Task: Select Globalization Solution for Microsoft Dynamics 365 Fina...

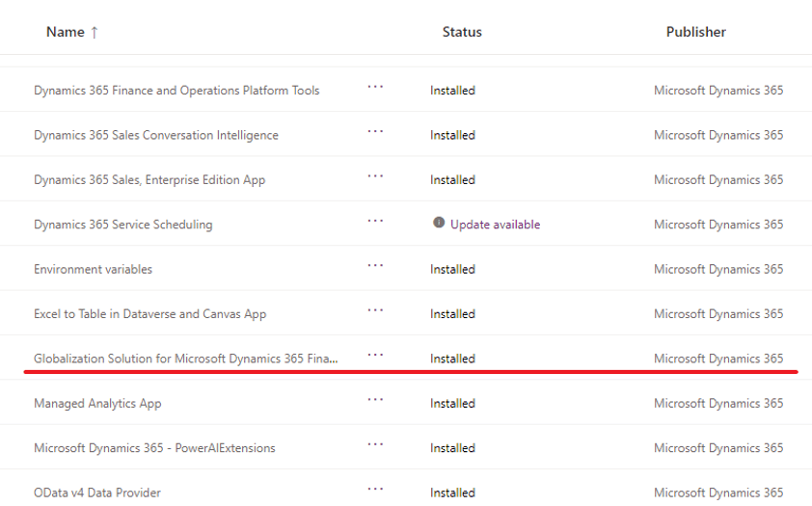Action: [x=186, y=359]
